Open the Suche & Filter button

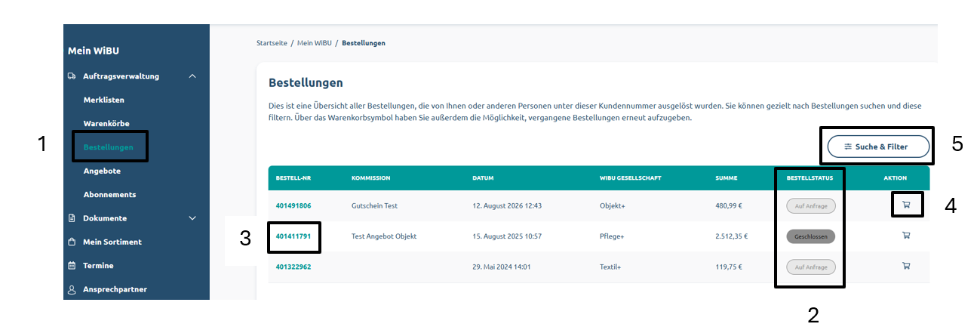pyautogui.click(x=878, y=147)
